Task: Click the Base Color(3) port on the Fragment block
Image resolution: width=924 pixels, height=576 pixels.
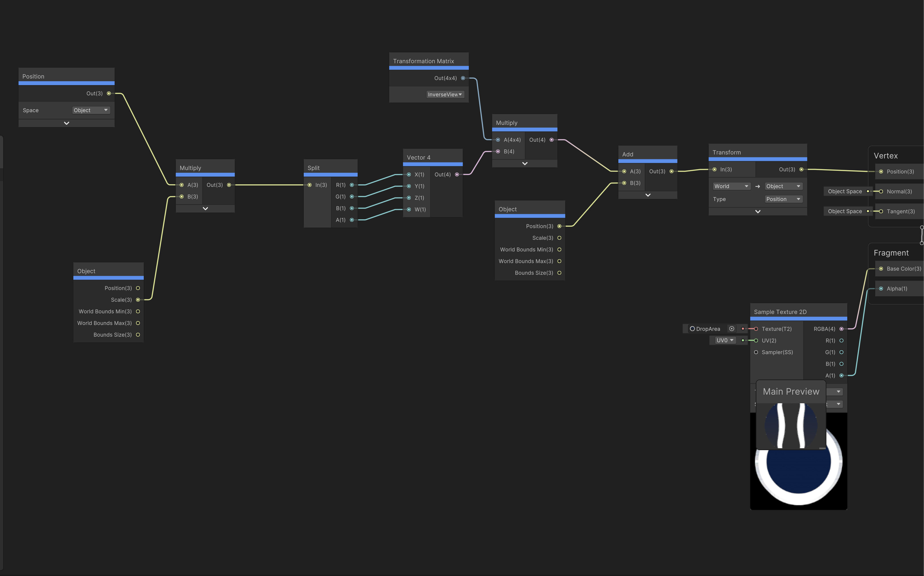Action: [881, 268]
